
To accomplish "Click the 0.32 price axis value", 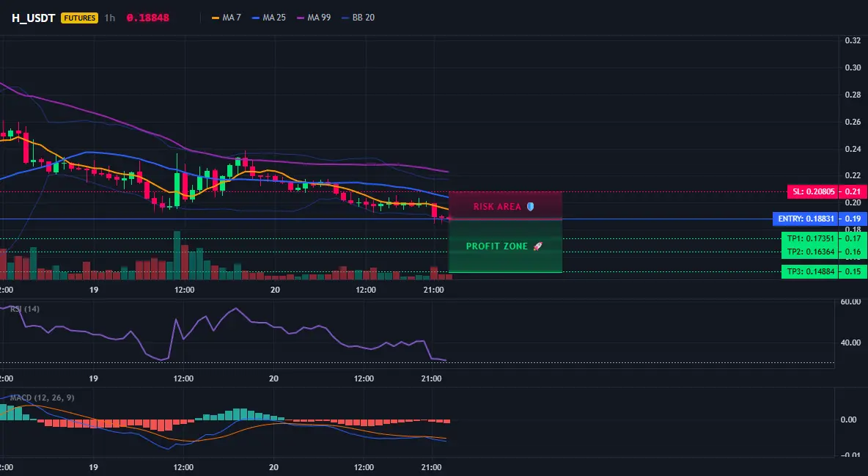I will (853, 40).
